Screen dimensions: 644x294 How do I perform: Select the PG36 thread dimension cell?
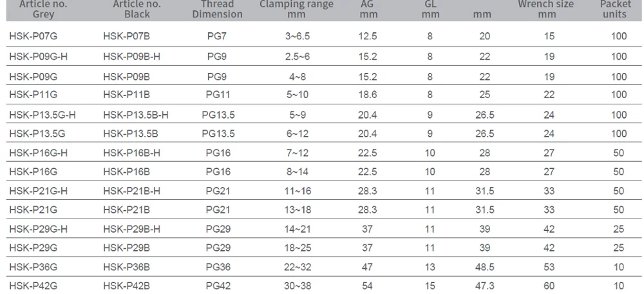point(217,268)
